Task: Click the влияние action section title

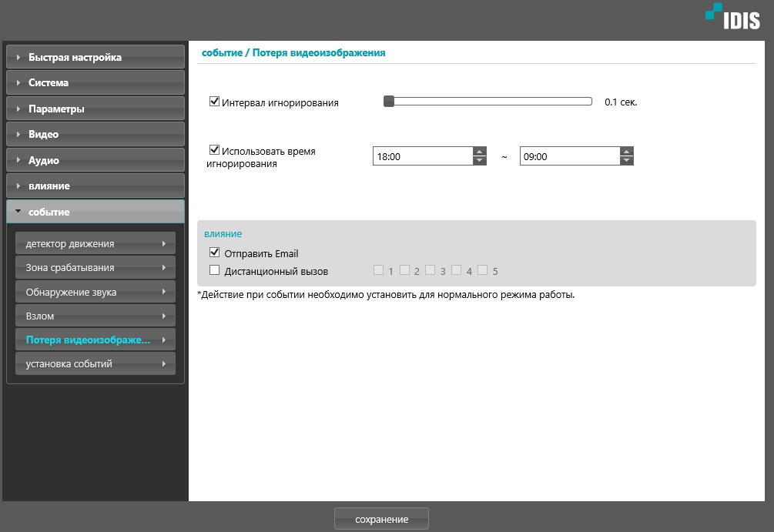Action: coord(223,234)
